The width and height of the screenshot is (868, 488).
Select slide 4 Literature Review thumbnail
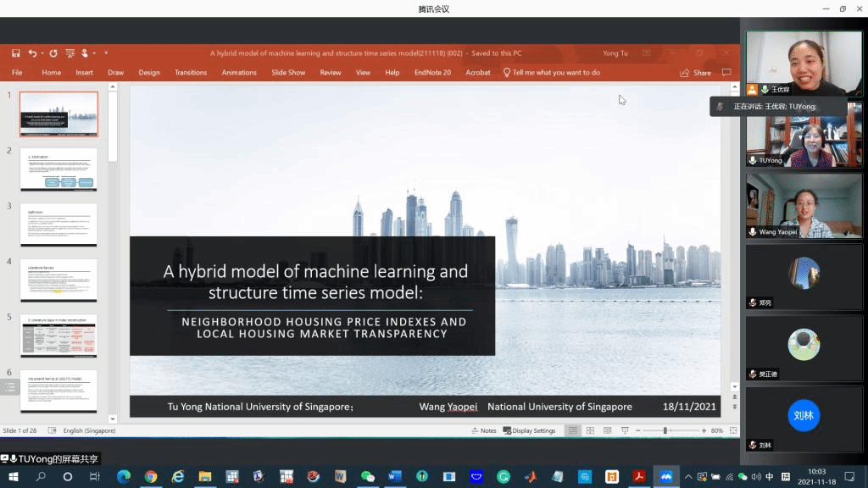point(58,280)
